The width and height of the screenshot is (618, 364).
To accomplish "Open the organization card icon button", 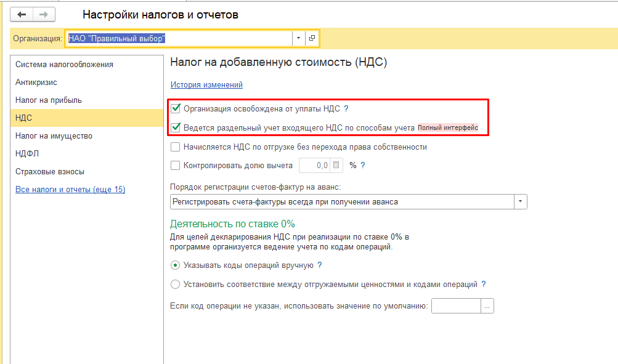I will click(x=312, y=38).
